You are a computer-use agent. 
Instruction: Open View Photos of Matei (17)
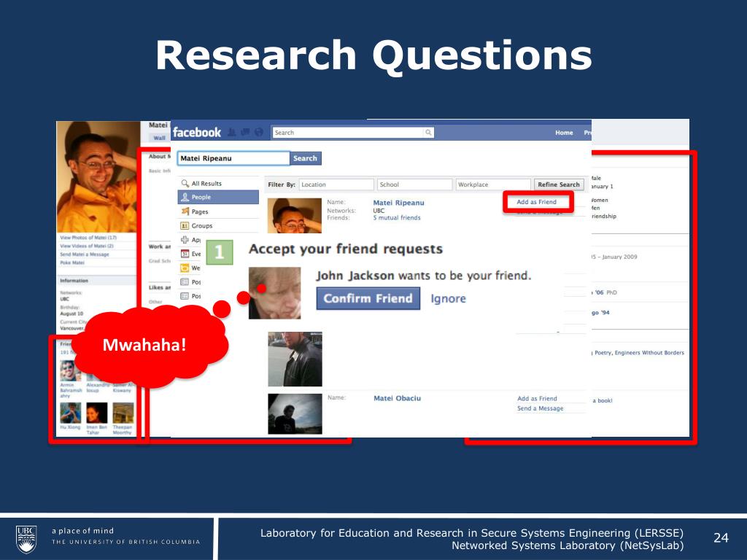(88, 237)
